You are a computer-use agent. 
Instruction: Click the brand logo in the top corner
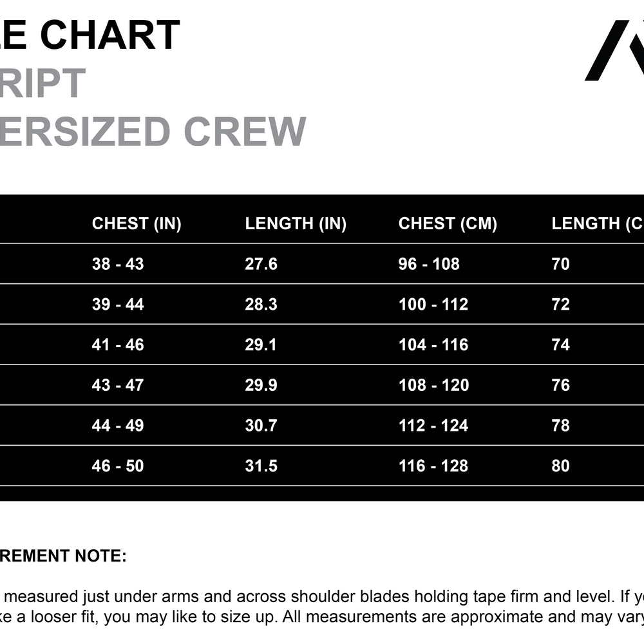coord(615,52)
